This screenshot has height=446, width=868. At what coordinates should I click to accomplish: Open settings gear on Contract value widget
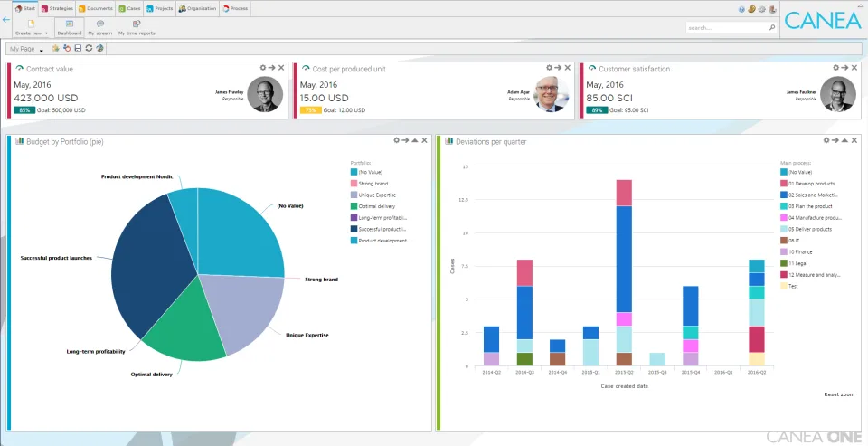(x=263, y=68)
